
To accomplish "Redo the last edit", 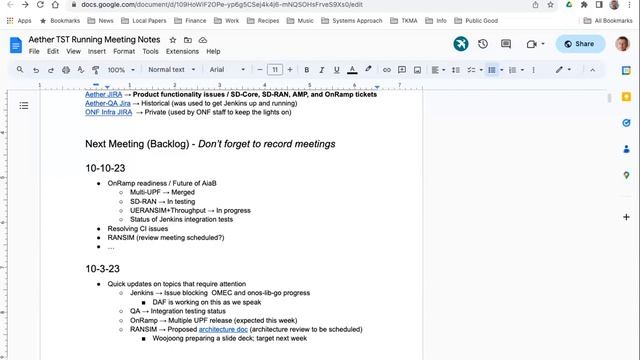I will [x=51, y=70].
